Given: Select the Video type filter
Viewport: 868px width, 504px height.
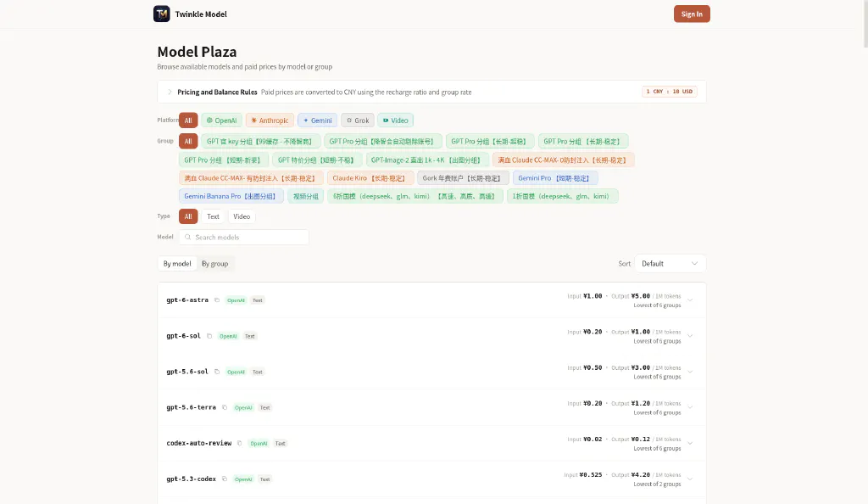Looking at the screenshot, I should [x=242, y=216].
